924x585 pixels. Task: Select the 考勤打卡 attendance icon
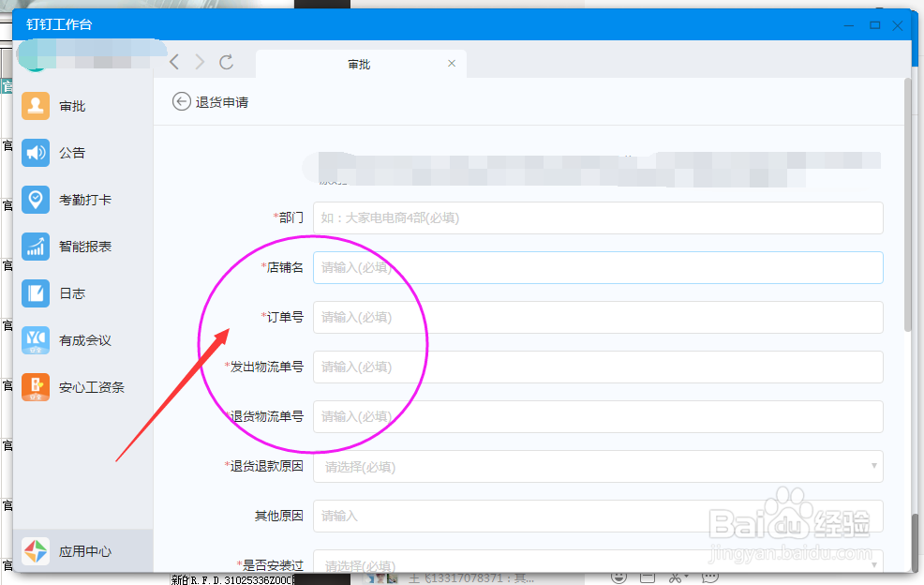[36, 199]
